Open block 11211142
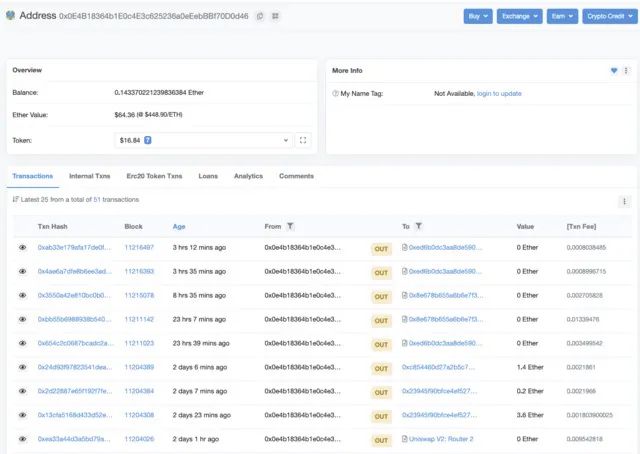Image resolution: width=640 pixels, height=454 pixels. (x=139, y=319)
